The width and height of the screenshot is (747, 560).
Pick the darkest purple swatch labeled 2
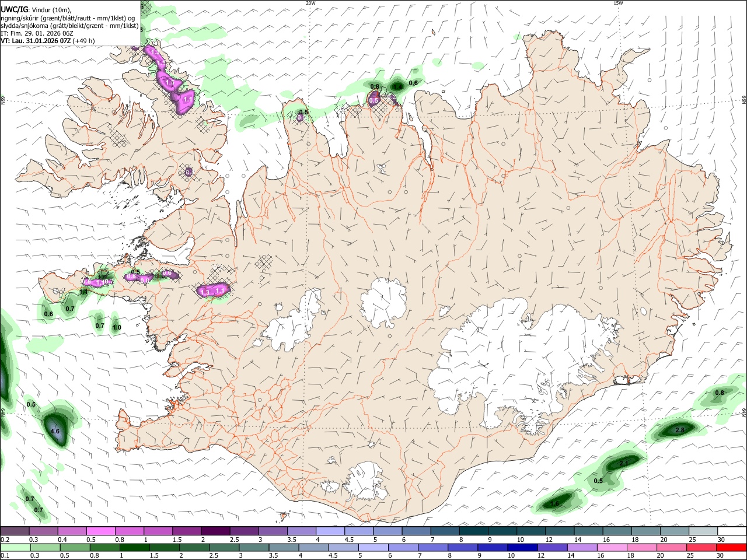click(215, 531)
